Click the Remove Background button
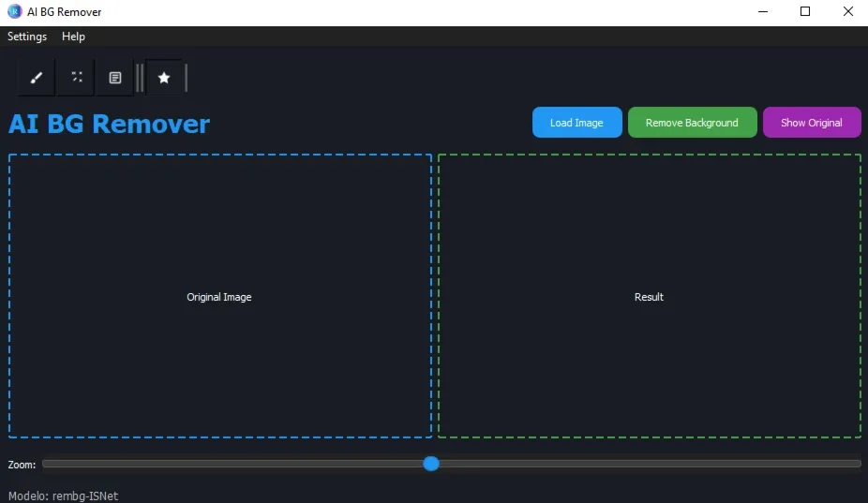 pyautogui.click(x=692, y=123)
